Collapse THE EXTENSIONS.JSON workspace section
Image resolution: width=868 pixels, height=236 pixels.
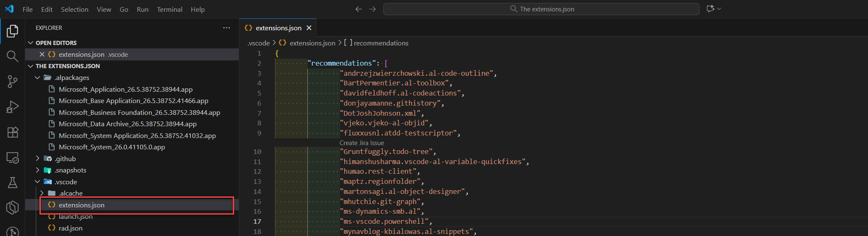(31, 66)
